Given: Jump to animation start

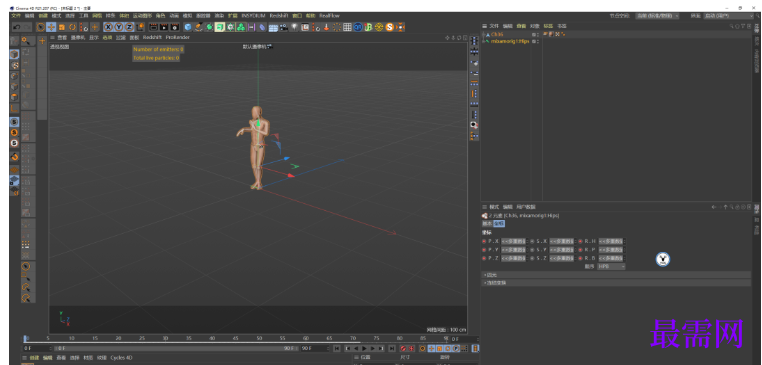Looking at the screenshot, I should [x=336, y=348].
